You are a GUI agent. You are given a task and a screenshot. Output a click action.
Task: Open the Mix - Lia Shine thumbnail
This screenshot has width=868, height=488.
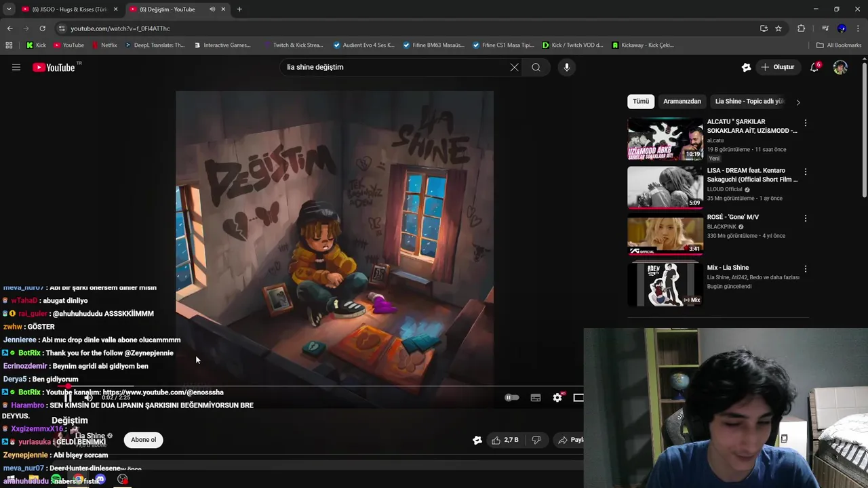665,285
